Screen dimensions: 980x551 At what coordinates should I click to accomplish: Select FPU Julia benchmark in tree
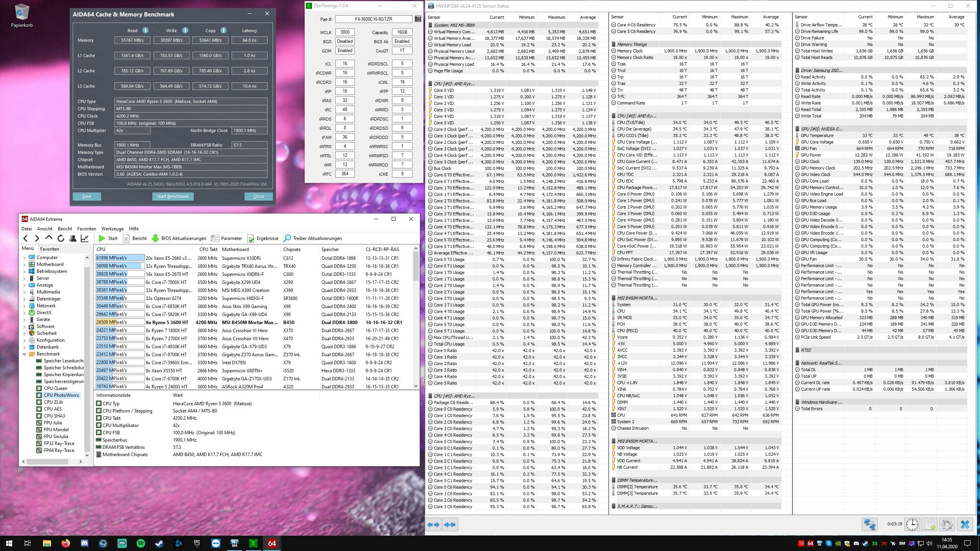(x=52, y=423)
